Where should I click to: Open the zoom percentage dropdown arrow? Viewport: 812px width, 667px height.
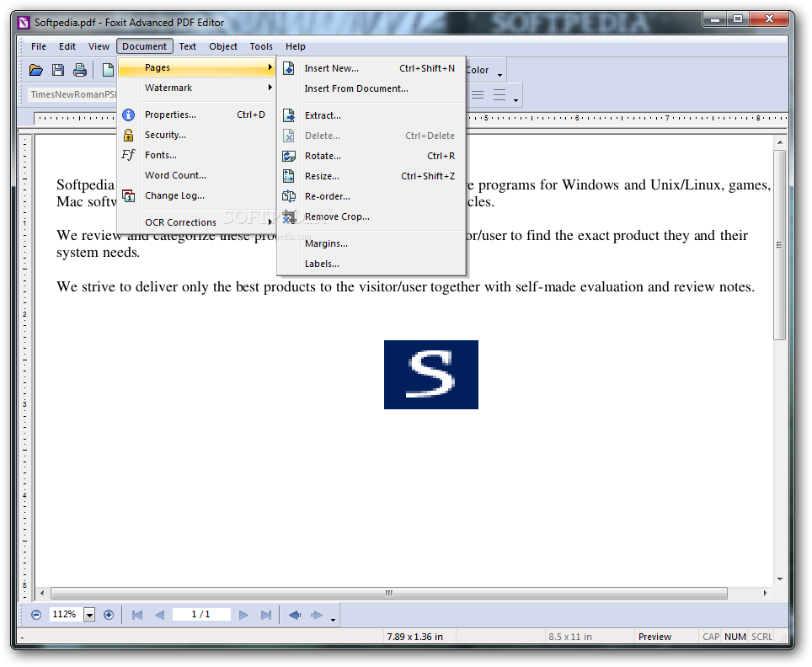click(x=89, y=615)
